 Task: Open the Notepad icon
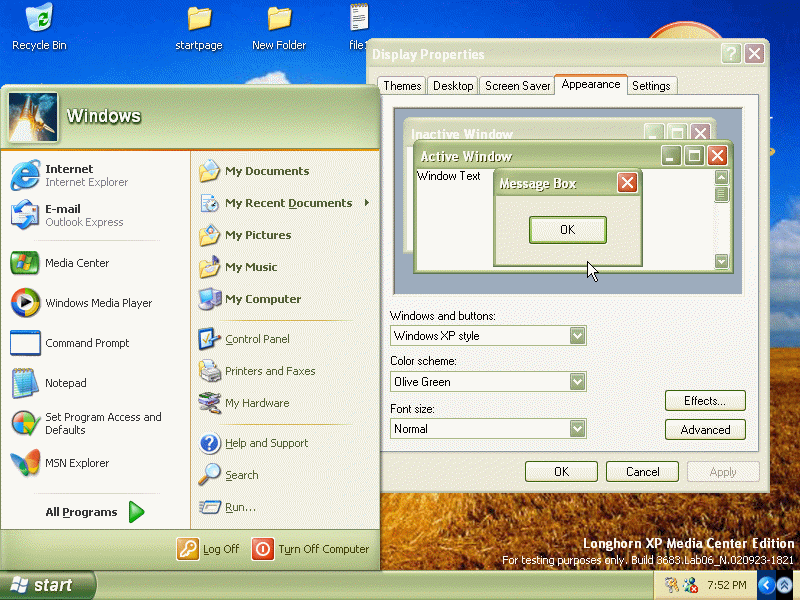click(24, 383)
